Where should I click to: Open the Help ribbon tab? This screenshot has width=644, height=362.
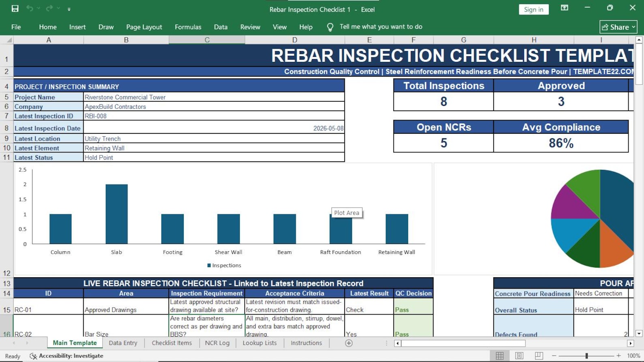[306, 27]
